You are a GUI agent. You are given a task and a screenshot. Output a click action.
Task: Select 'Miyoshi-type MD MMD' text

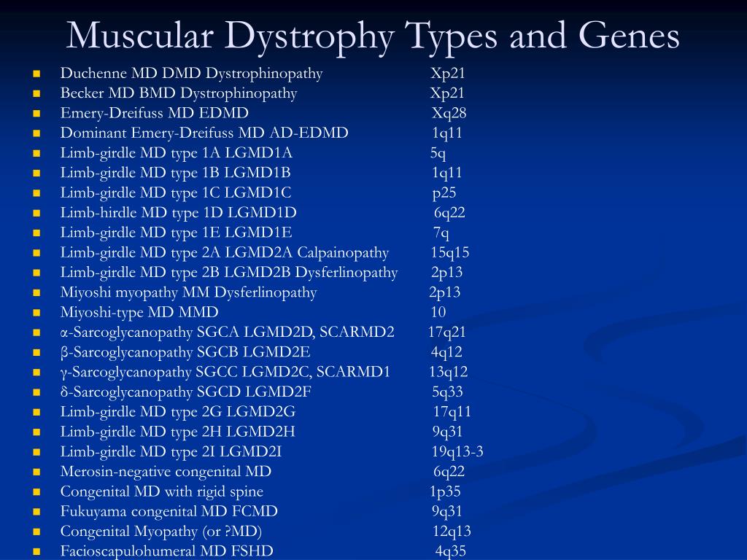[139, 312]
